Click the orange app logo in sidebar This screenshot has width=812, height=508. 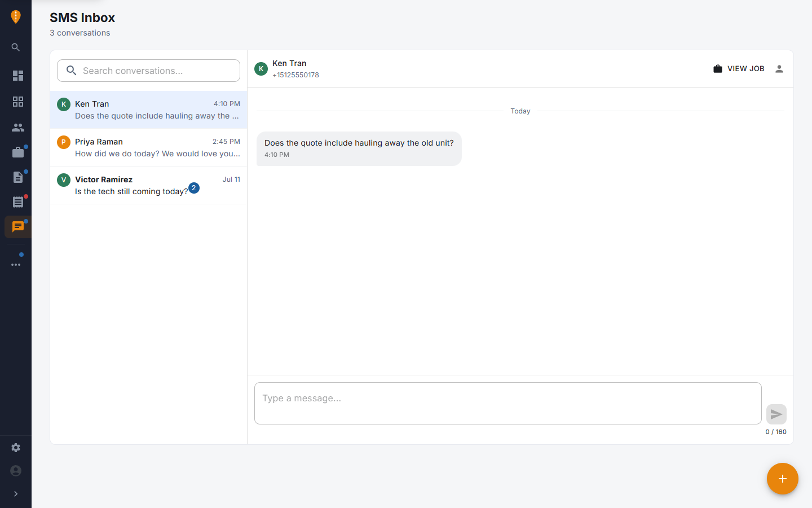pyautogui.click(x=16, y=17)
